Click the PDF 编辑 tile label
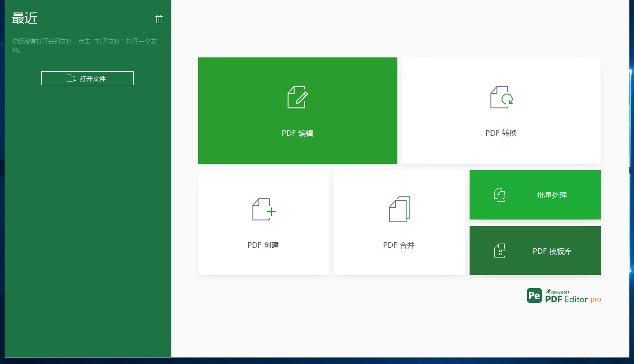Image resolution: width=634 pixels, height=364 pixels. (x=298, y=133)
